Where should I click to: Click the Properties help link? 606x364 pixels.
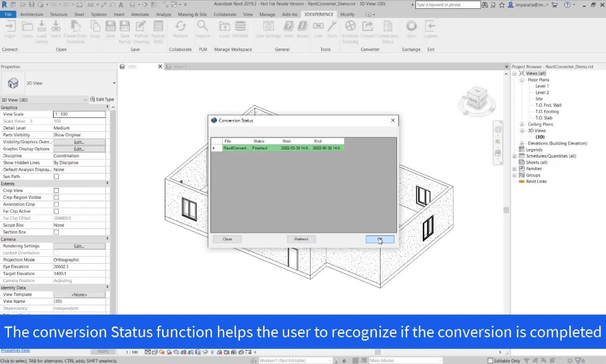pos(15,351)
